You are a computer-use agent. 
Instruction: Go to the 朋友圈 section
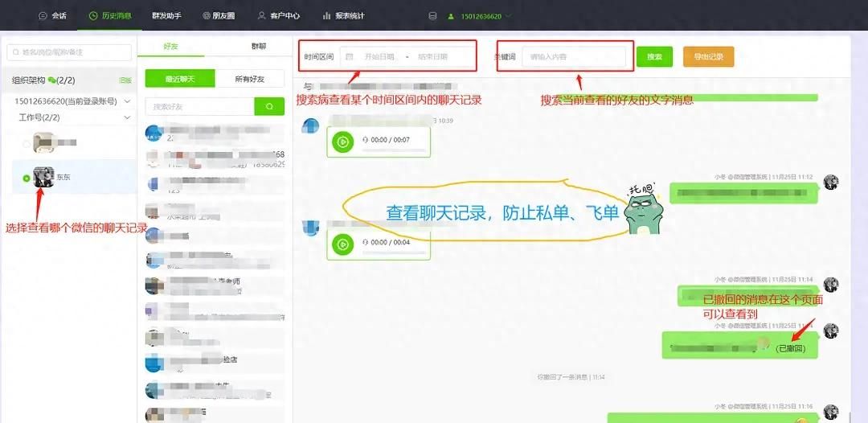tap(219, 16)
